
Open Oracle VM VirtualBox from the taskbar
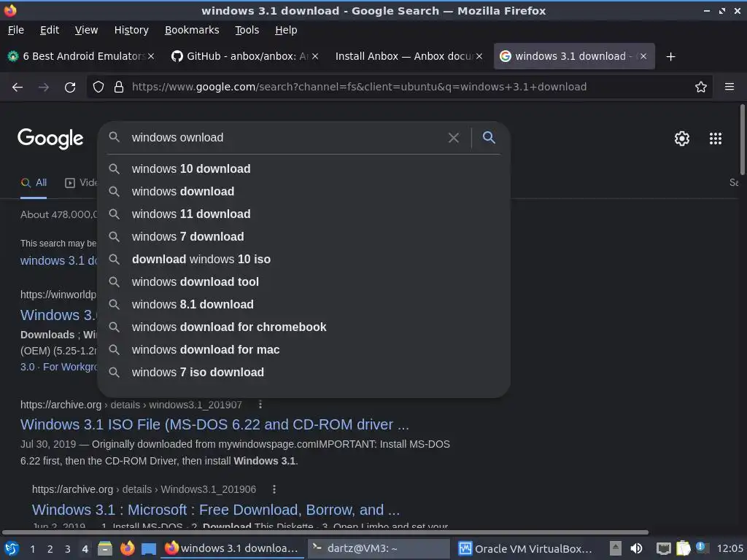[525, 548]
